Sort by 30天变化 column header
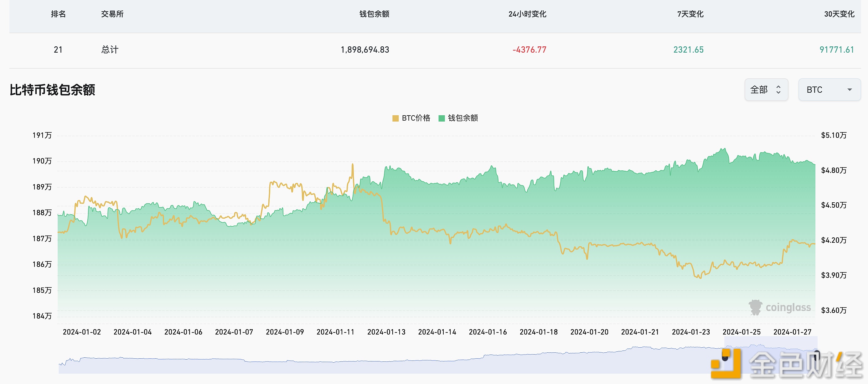 pos(840,14)
